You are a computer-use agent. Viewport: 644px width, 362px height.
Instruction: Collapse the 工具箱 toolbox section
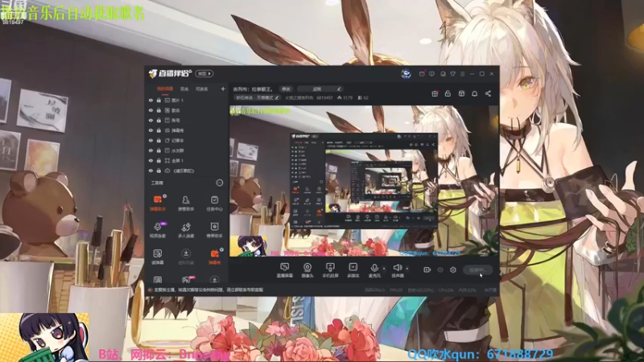[x=220, y=183]
